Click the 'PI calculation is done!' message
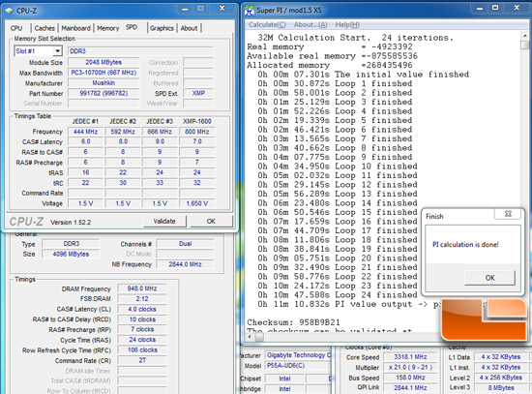The width and height of the screenshot is (532, 394). 465,245
